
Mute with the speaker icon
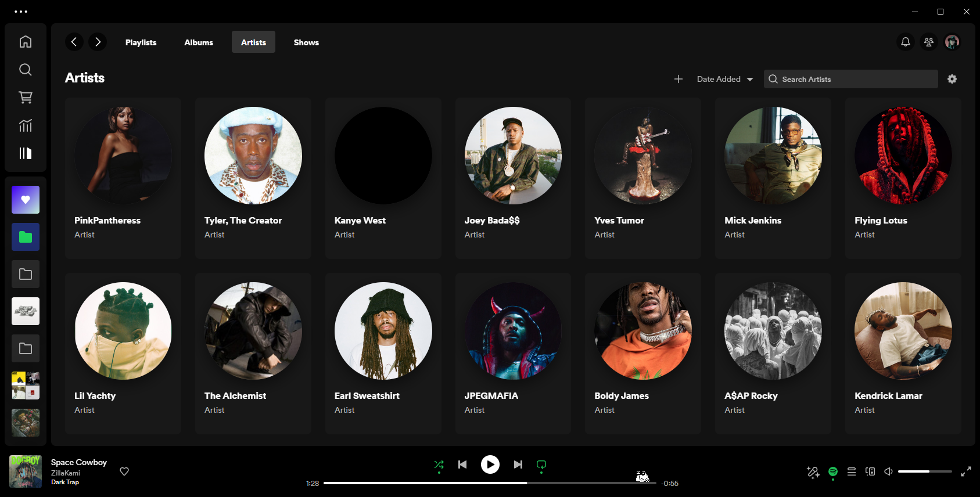pyautogui.click(x=888, y=471)
